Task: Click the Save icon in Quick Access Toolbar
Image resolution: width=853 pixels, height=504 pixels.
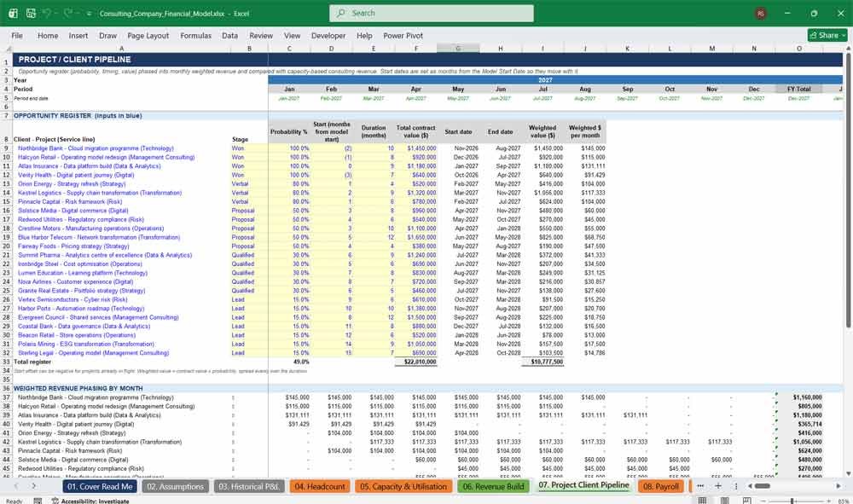Action: coord(31,13)
